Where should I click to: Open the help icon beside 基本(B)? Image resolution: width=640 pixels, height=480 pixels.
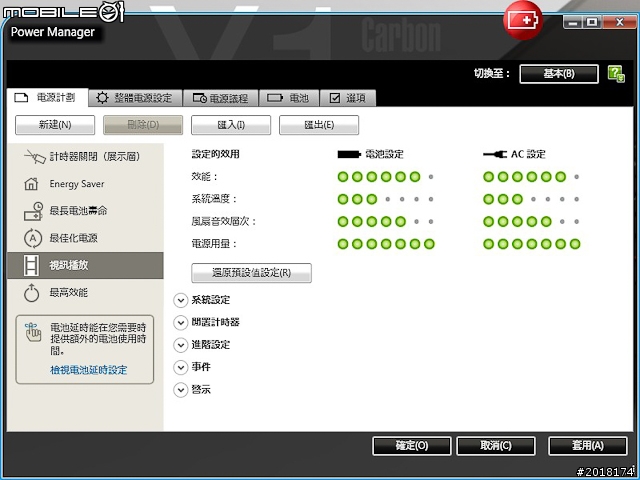click(616, 74)
